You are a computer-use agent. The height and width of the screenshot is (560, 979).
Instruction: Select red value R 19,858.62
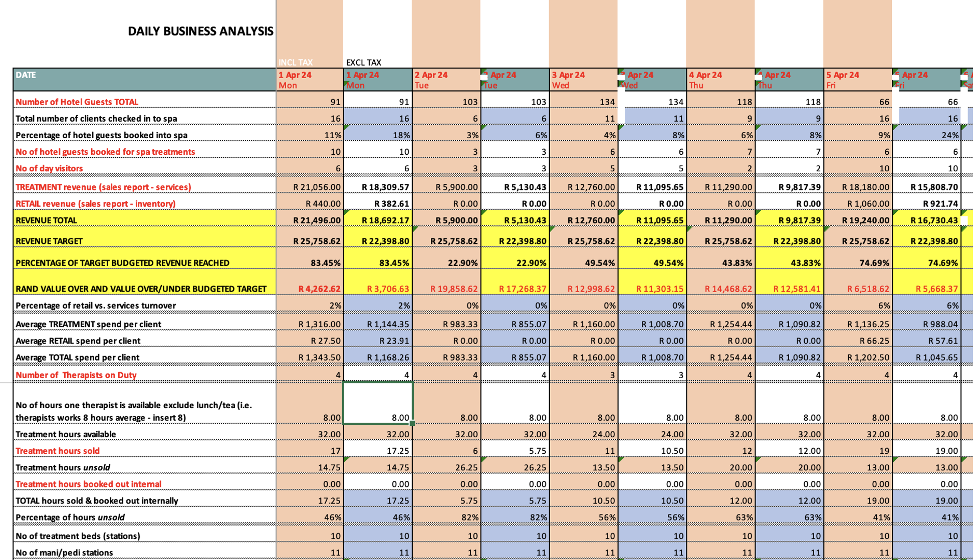point(454,289)
